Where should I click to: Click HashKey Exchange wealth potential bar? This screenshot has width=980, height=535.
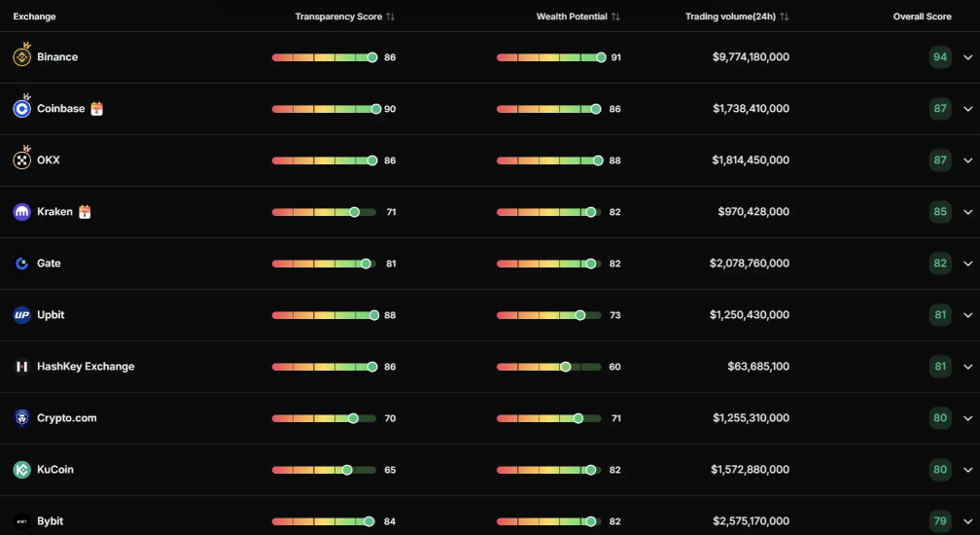(549, 367)
